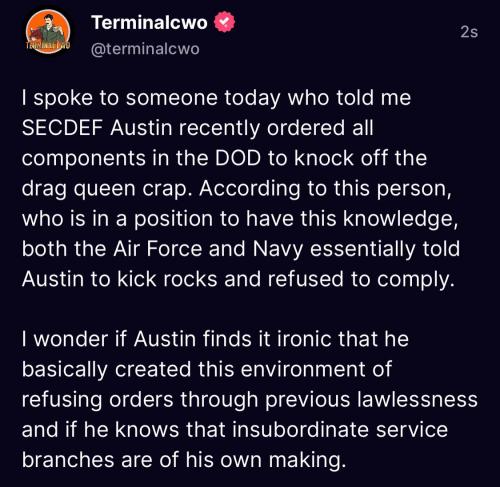500x487 pixels.
Task: Click the phrase "Air Force" in the post
Action: (x=158, y=249)
